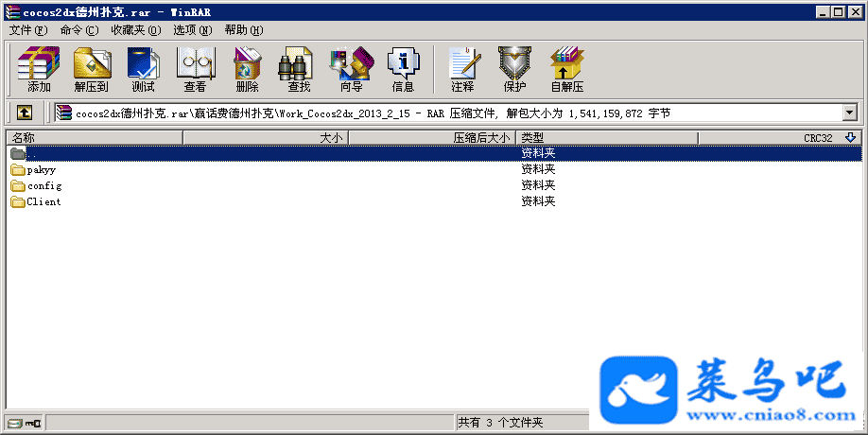
Task: Click the drive icon in status bar
Action: [x=14, y=422]
